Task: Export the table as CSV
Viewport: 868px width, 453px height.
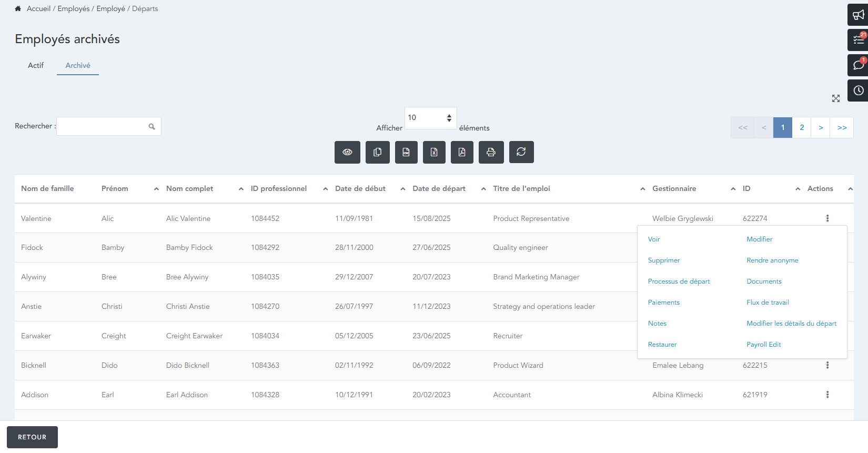Action: coord(406,152)
